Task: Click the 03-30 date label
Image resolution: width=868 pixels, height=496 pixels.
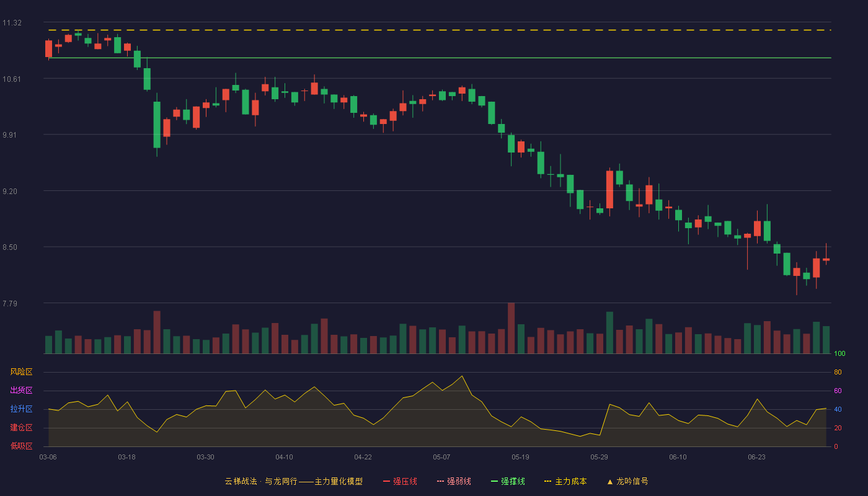Action: point(205,457)
